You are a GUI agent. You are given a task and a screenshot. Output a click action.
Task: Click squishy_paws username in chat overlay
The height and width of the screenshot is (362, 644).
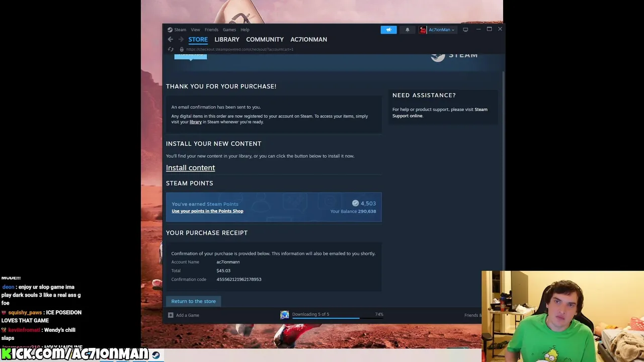pos(25,312)
